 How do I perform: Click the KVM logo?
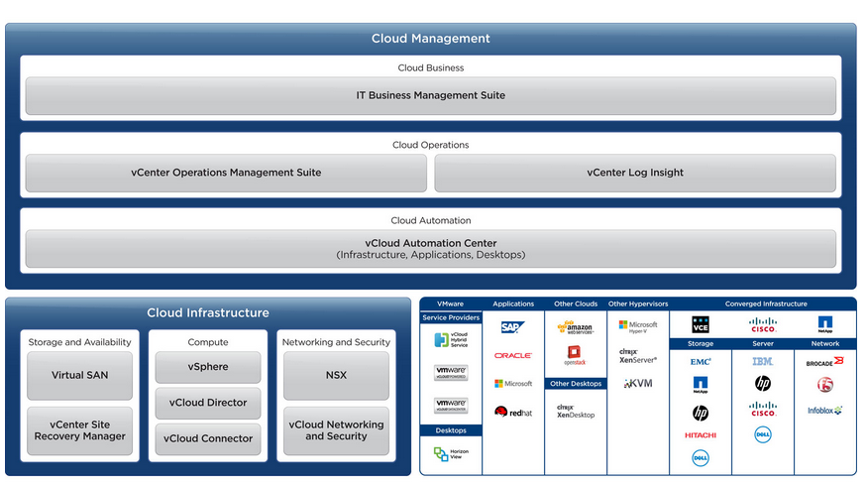(x=638, y=384)
